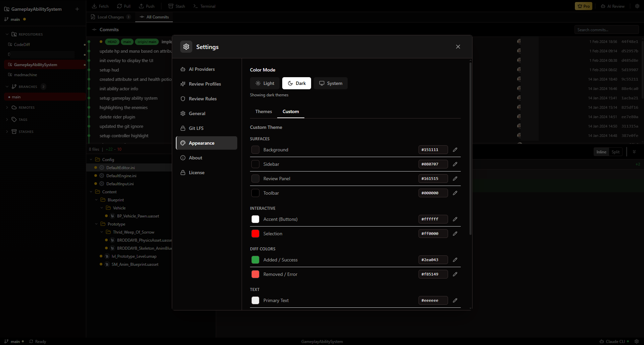Collapse the Content folder
The height and width of the screenshot is (345, 644).
pos(91,192)
